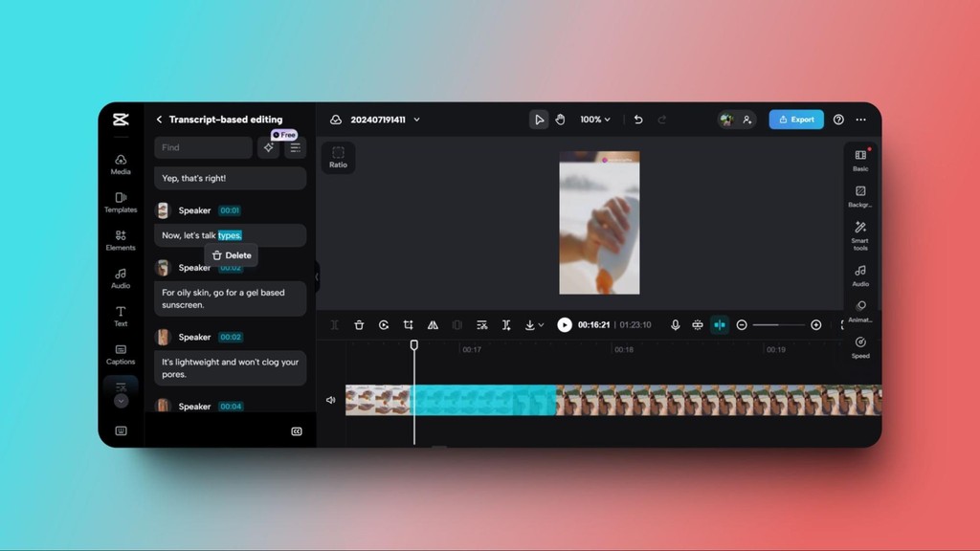Switch to the Basic tab on the right
The width and height of the screenshot is (980, 551).
click(x=858, y=161)
